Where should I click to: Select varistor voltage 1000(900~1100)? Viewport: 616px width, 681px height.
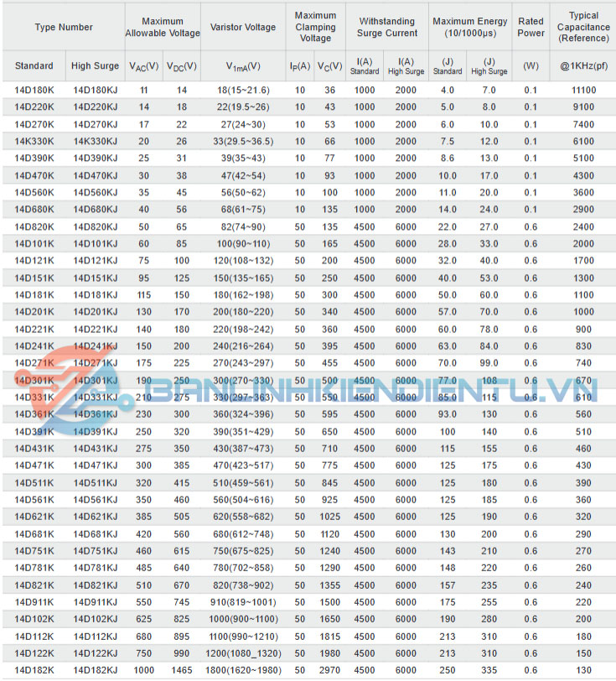tap(243, 619)
